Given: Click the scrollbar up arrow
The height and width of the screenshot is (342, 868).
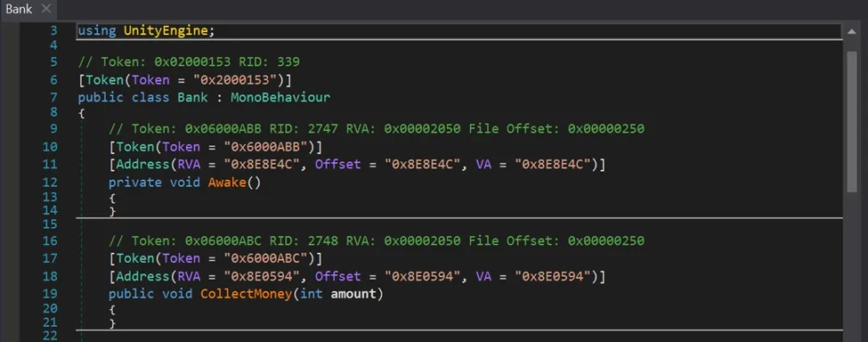Looking at the screenshot, I should pyautogui.click(x=851, y=32).
